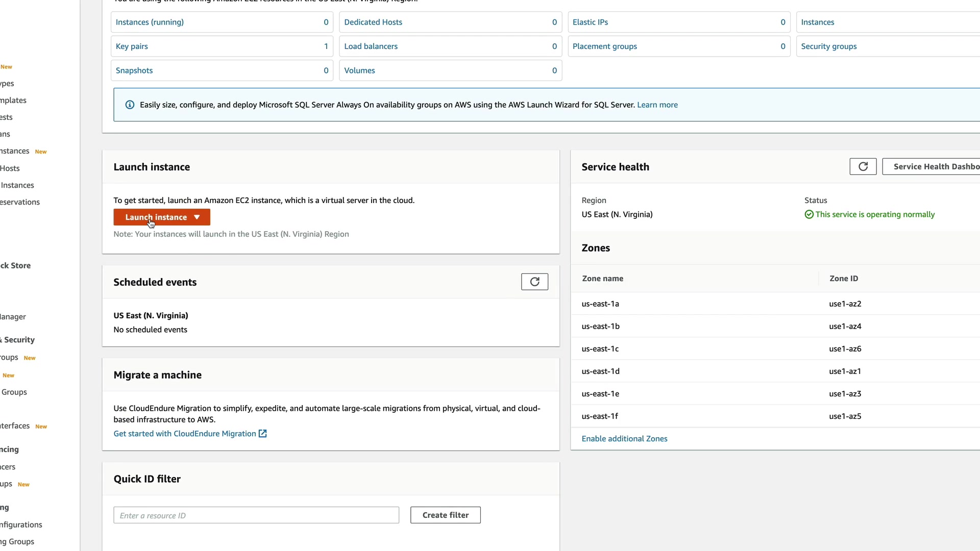
Task: Open the Load balancers resource link
Action: tap(371, 46)
